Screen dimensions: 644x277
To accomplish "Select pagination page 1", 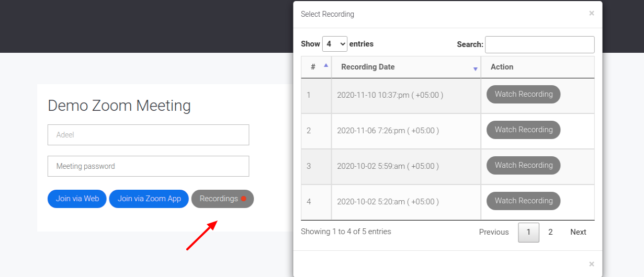I will pyautogui.click(x=529, y=233).
